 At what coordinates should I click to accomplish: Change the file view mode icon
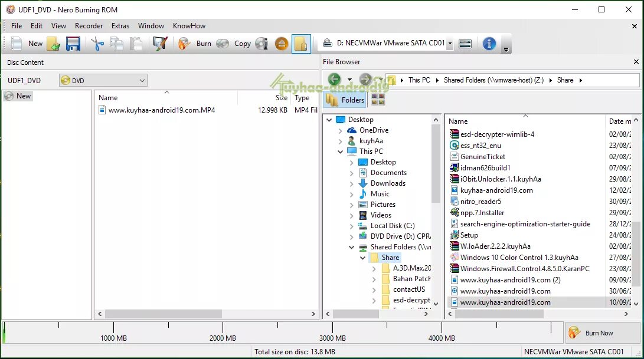[378, 99]
